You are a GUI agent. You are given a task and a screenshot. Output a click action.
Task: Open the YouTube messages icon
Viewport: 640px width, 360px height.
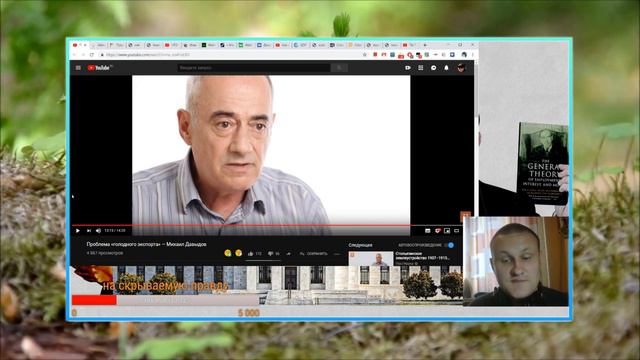pos(433,68)
